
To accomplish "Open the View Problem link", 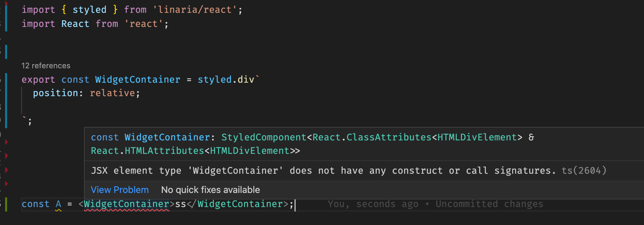I will coord(119,190).
